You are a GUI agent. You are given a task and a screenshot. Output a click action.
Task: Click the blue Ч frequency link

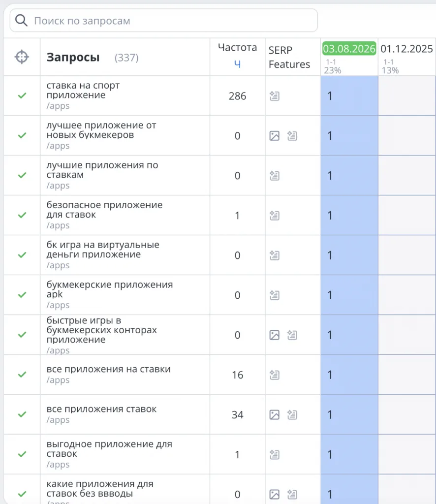pos(237,64)
